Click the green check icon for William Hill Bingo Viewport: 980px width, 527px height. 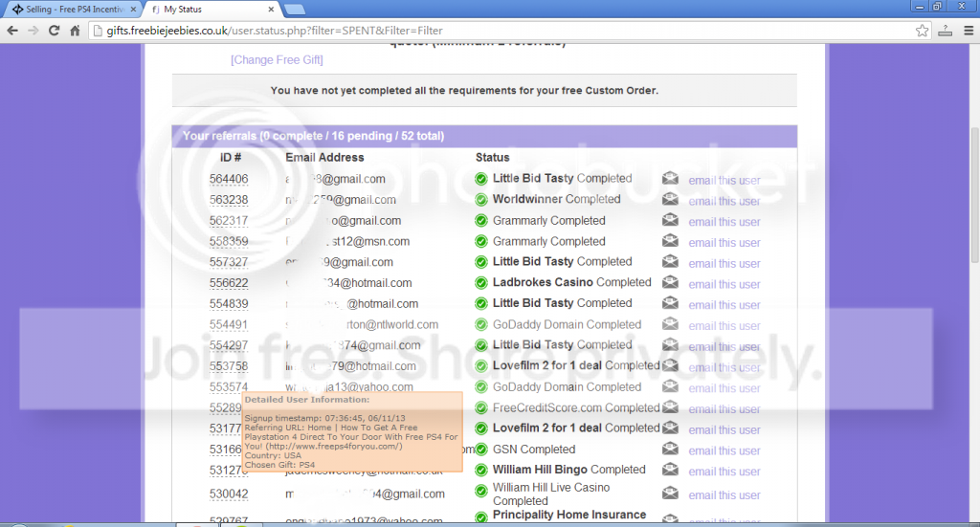481,470
